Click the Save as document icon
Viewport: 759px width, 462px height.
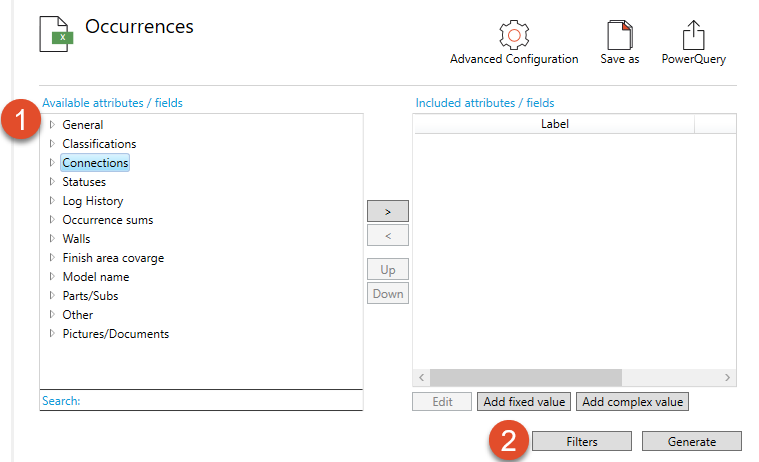coord(619,36)
